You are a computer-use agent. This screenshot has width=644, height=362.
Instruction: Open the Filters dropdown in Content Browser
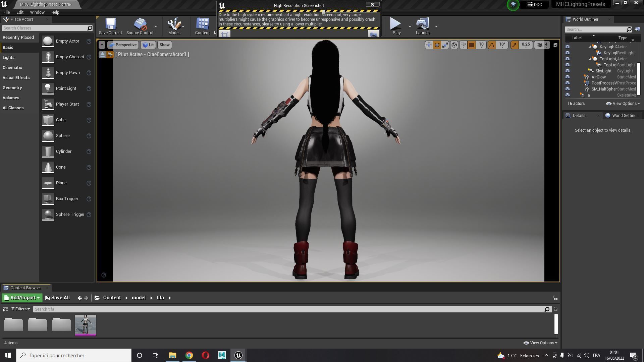click(21, 309)
